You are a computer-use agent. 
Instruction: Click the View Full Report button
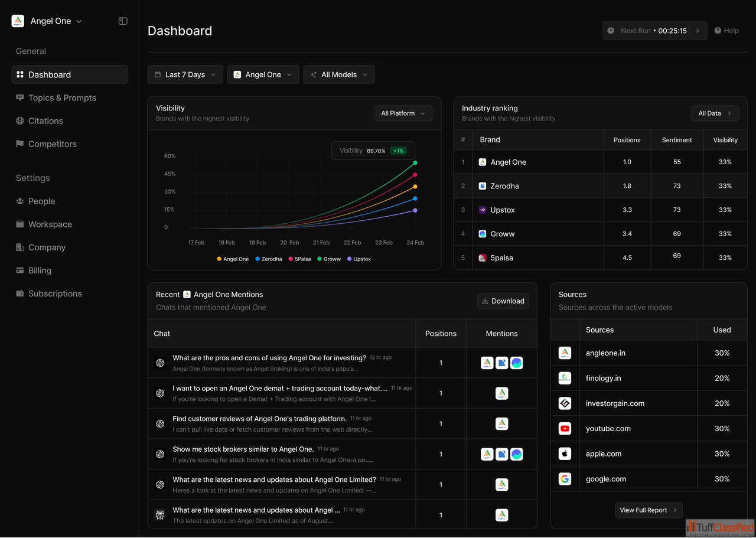(648, 510)
